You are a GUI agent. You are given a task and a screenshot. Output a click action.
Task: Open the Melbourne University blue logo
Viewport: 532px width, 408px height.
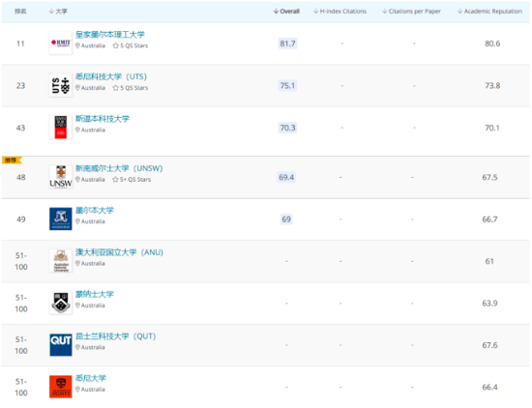point(60,219)
